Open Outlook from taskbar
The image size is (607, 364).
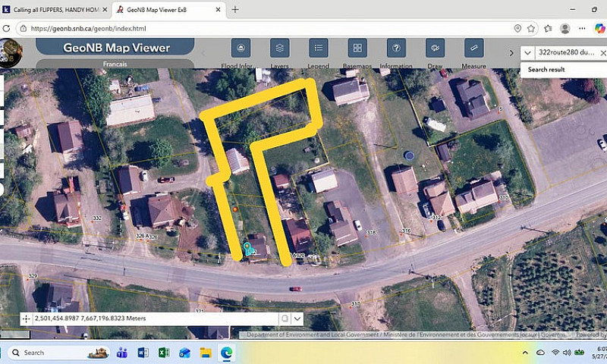pos(184,353)
